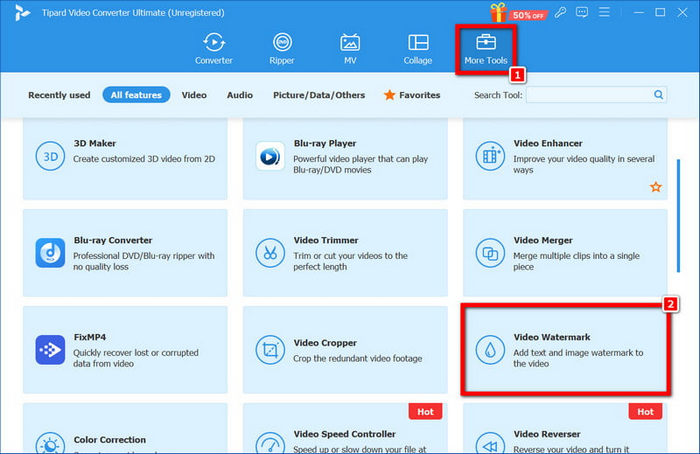Image resolution: width=700 pixels, height=454 pixels.
Task: Click the Color Correction title
Action: (x=110, y=440)
